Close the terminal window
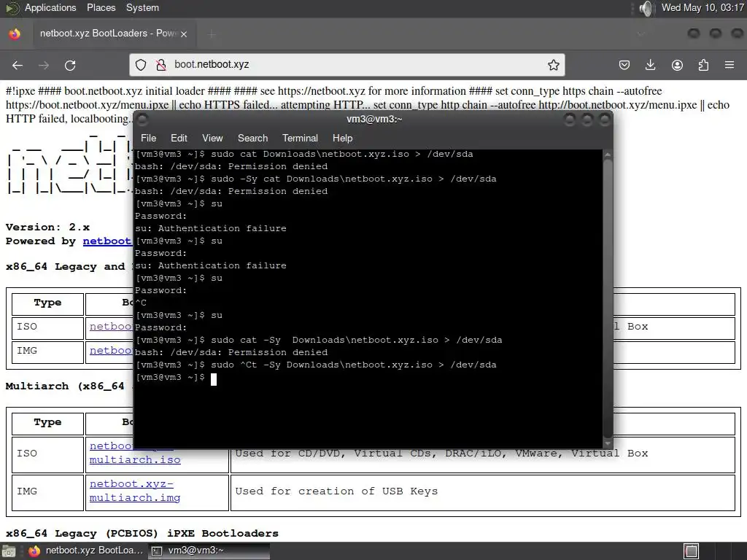747x560 pixels. tap(605, 120)
